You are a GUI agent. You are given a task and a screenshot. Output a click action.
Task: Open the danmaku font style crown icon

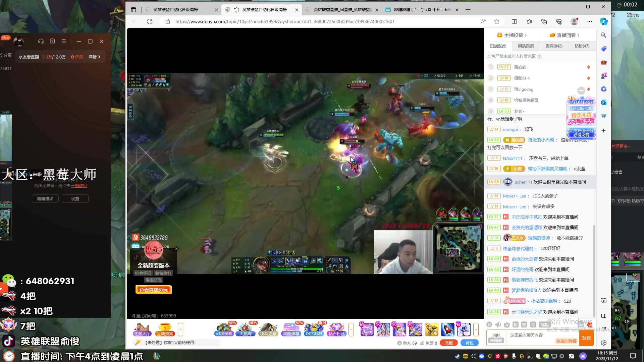tap(506, 324)
